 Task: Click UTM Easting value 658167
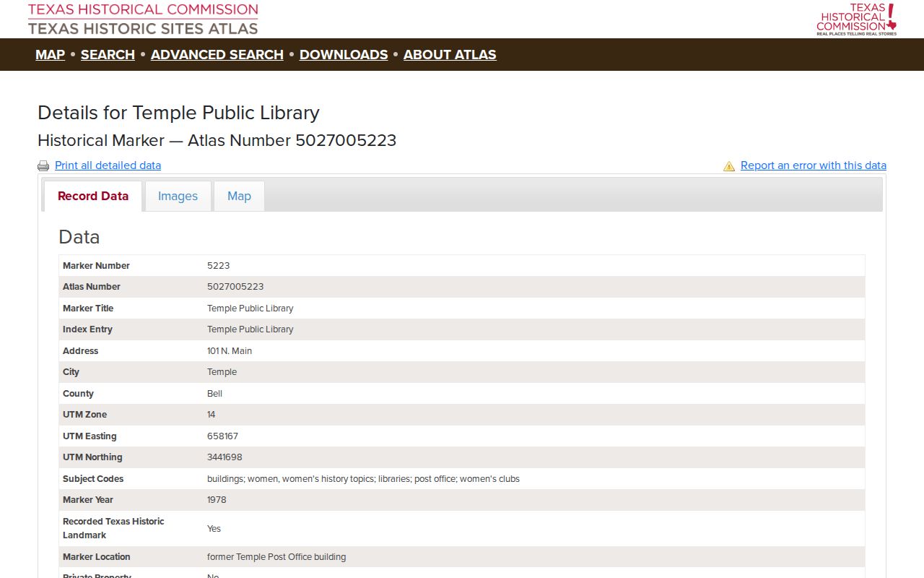click(x=222, y=436)
